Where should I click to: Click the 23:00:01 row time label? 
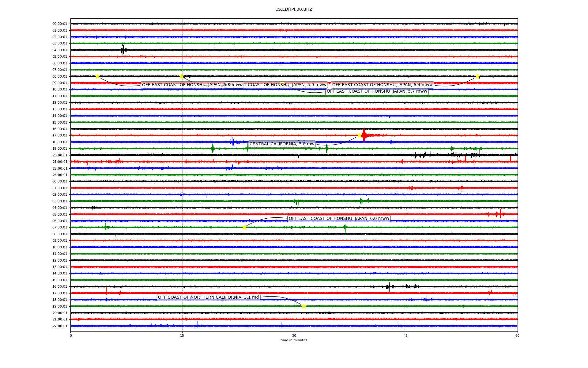(60, 175)
